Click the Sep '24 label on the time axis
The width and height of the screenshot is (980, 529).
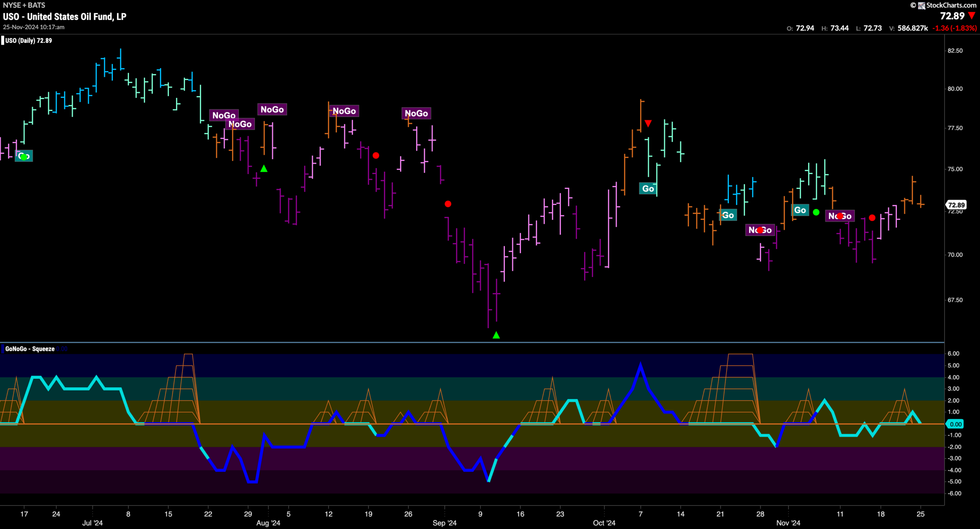[444, 523]
